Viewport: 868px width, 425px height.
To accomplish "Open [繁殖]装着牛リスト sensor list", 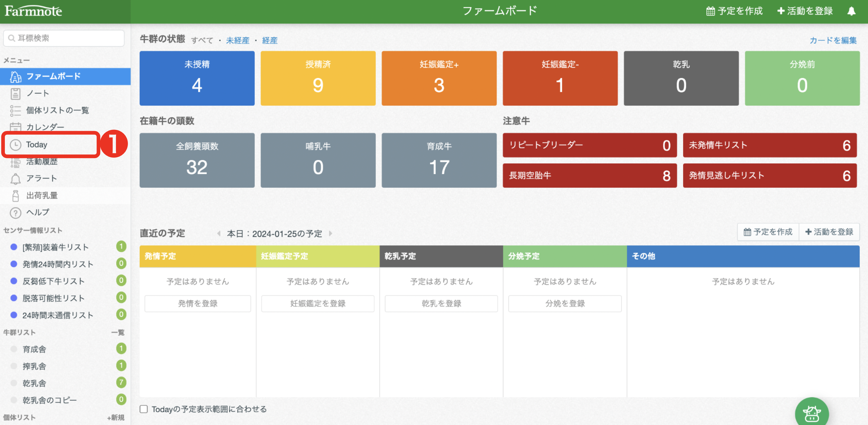I will (65, 247).
